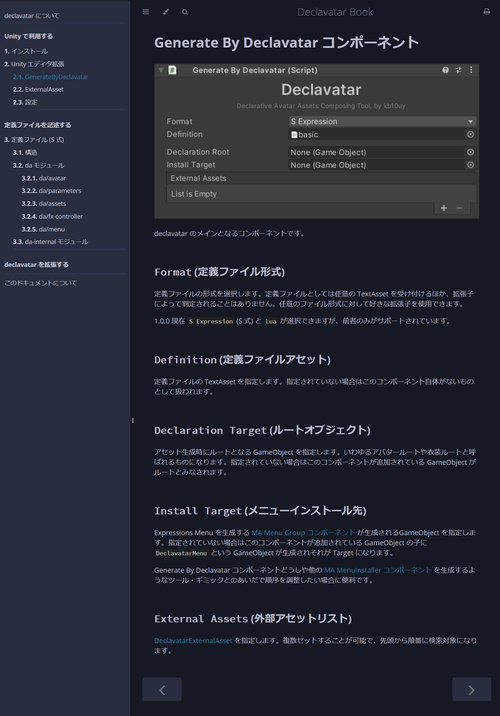Open component three-dot options menu
500x716 pixels.
click(471, 70)
